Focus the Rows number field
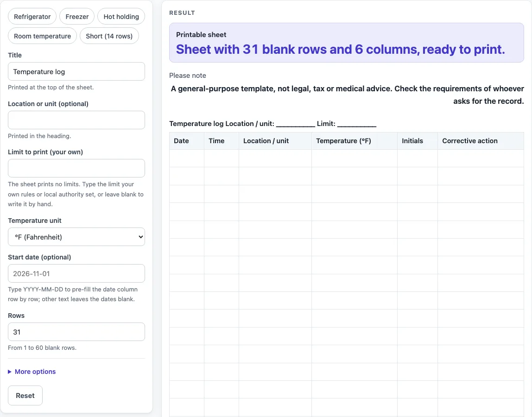The width and height of the screenshot is (532, 417). pos(76,332)
